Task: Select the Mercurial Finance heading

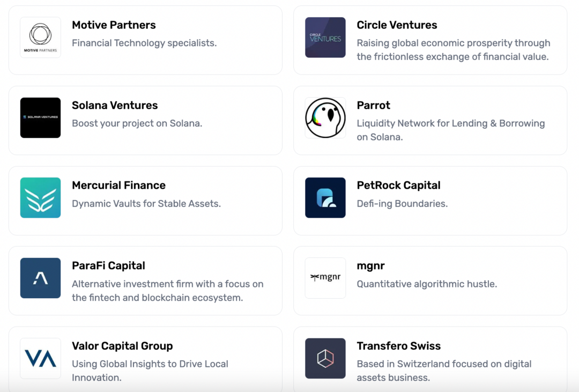Action: tap(118, 186)
